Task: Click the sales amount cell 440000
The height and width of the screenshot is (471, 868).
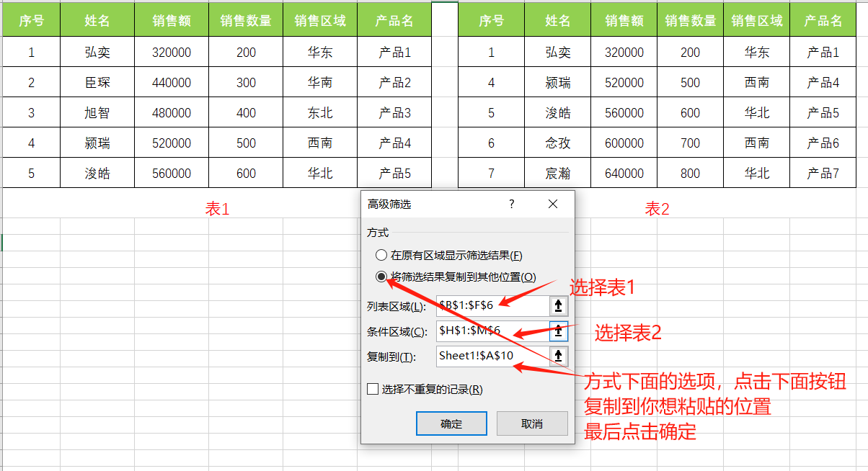Action: 172,83
